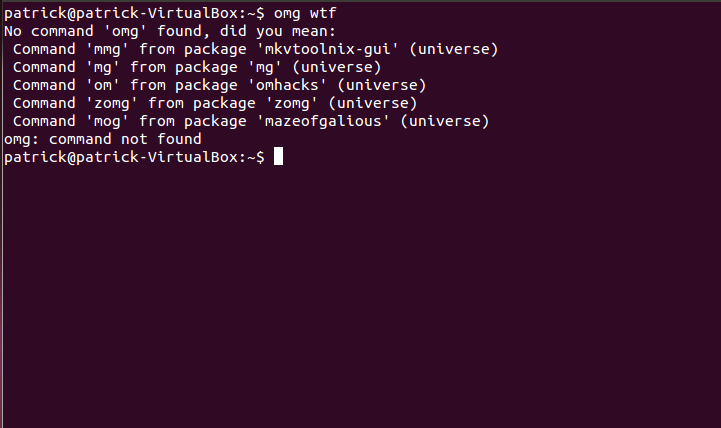Click the last prompt 'patrick@patrick-VirtualBox'
This screenshot has height=428, width=721.
121,157
